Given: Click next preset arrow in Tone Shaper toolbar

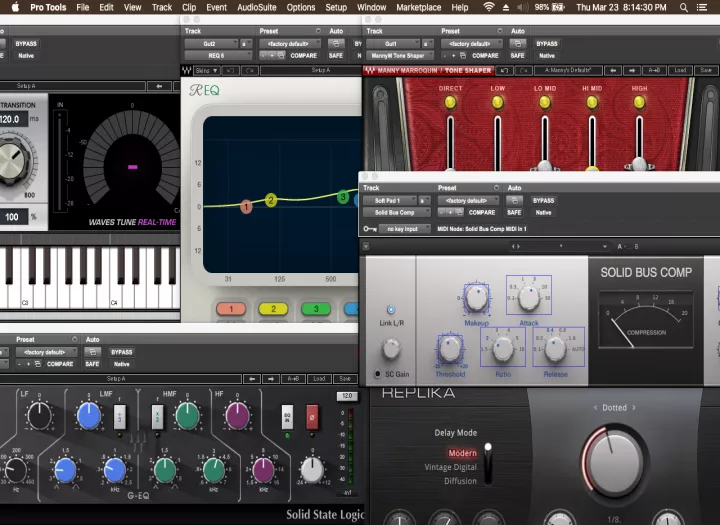Looking at the screenshot, I should [632, 70].
